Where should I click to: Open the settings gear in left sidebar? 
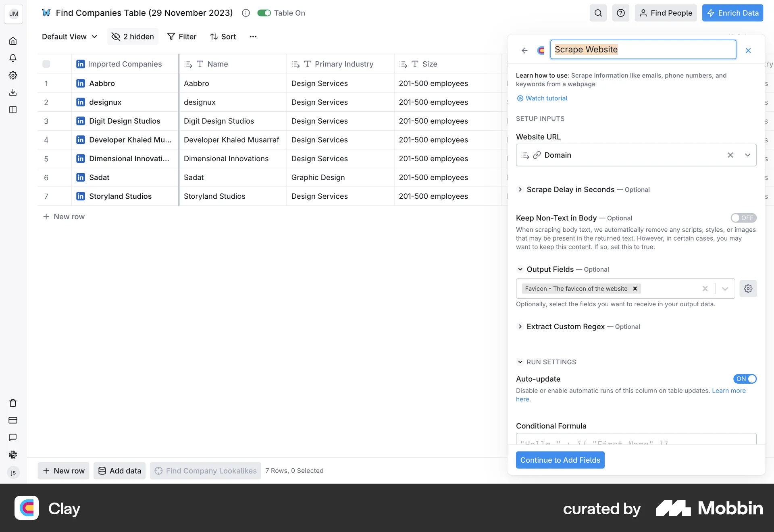tap(13, 75)
